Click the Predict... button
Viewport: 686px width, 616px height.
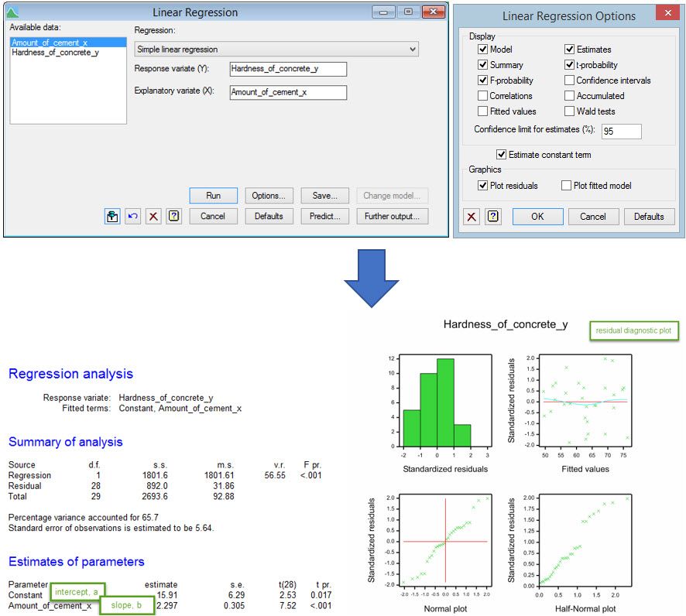(325, 217)
